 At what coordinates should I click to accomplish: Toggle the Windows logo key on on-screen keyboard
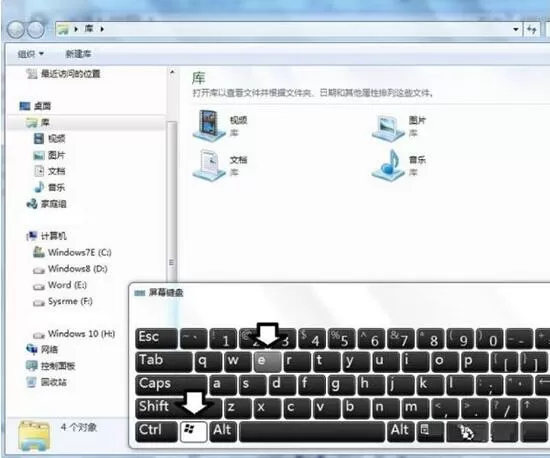point(194,431)
